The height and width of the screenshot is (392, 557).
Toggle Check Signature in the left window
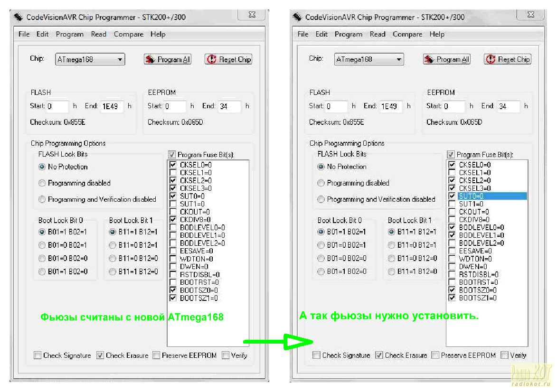pyautogui.click(x=38, y=355)
